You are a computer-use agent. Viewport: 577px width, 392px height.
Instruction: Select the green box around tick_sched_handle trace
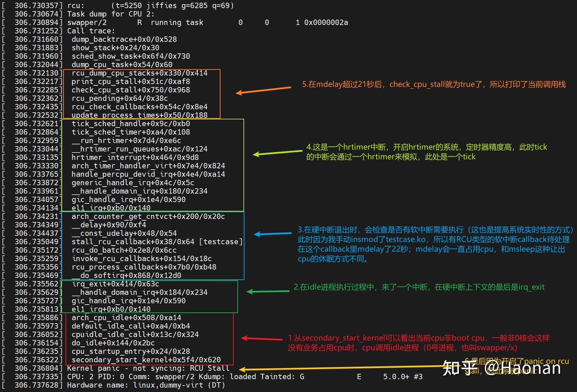pyautogui.click(x=152, y=165)
